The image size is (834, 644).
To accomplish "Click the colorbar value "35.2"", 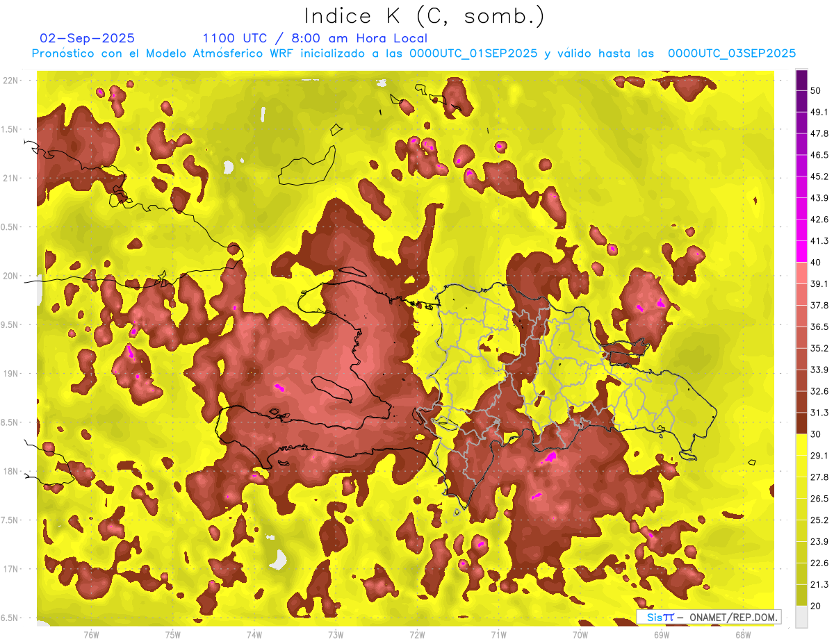I will click(819, 348).
